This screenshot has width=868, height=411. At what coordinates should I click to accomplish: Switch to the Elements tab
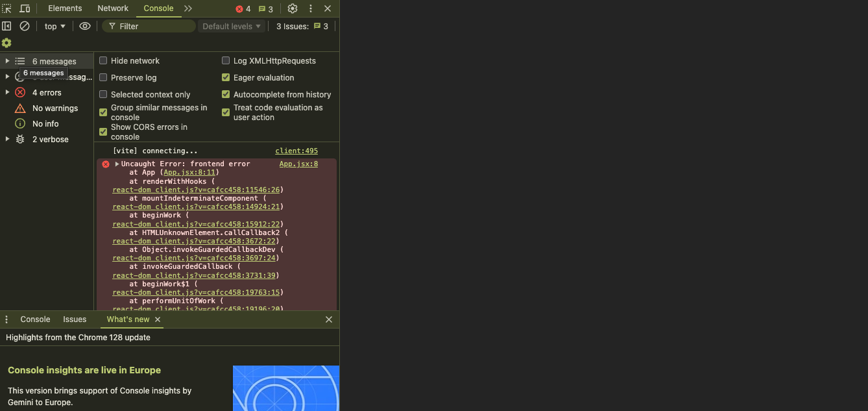pyautogui.click(x=65, y=8)
